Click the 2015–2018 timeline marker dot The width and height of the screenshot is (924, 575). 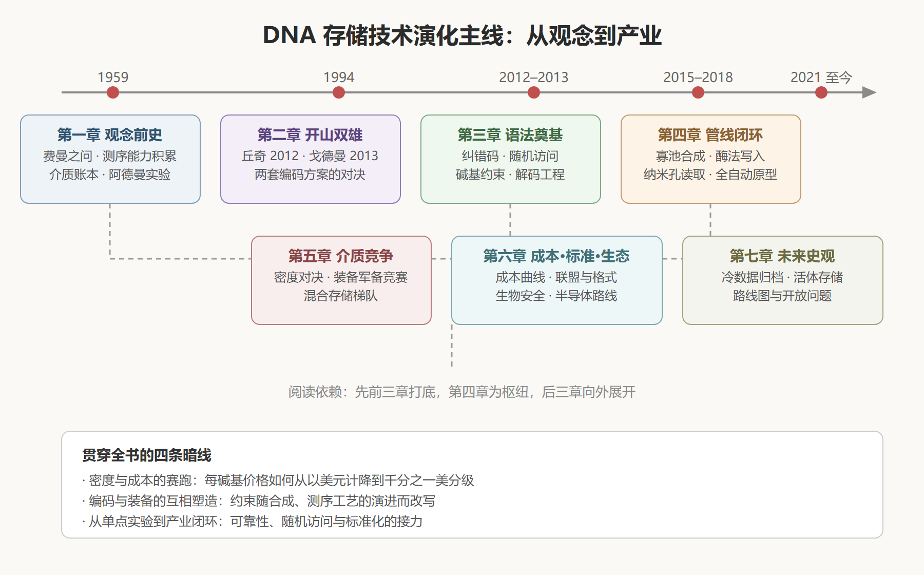point(698,92)
